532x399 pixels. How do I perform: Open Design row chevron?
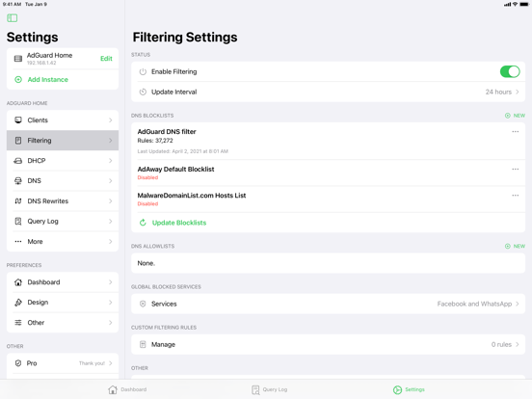tap(111, 303)
